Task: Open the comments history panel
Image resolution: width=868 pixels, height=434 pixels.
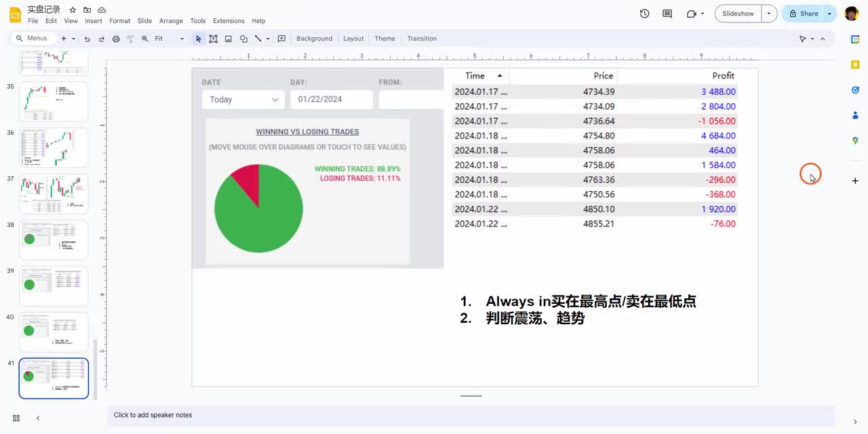Action: [667, 14]
